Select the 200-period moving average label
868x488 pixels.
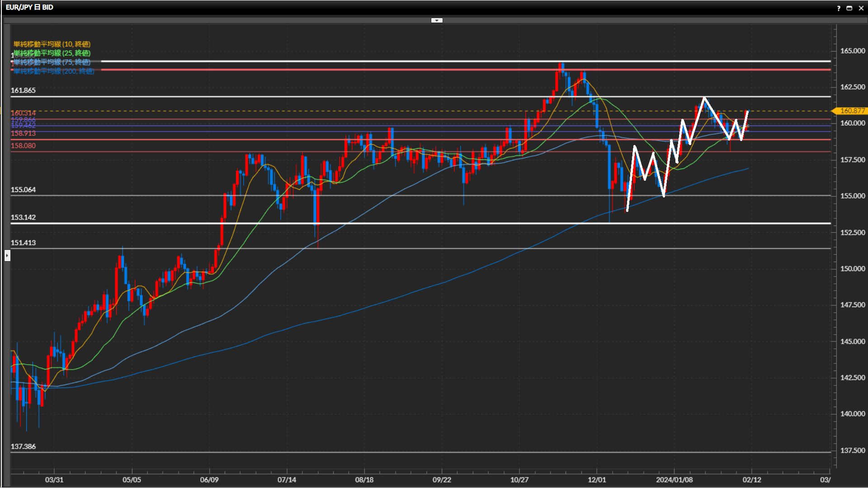(x=53, y=71)
